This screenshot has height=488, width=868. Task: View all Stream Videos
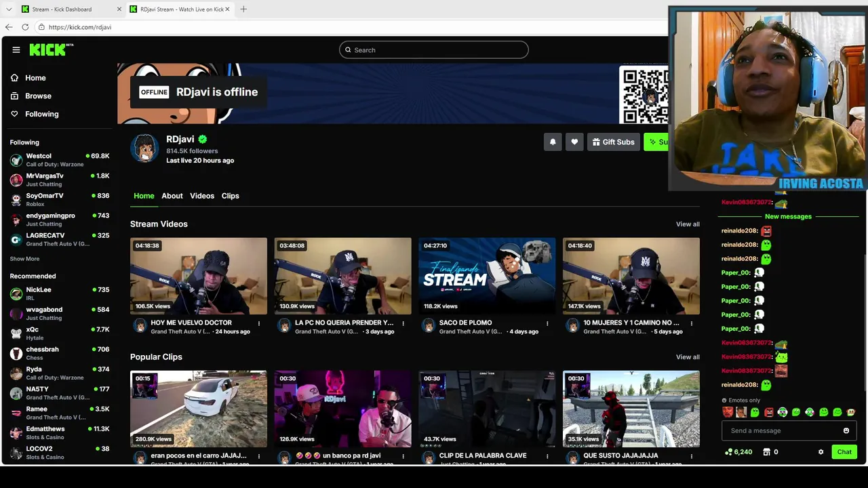(x=688, y=224)
